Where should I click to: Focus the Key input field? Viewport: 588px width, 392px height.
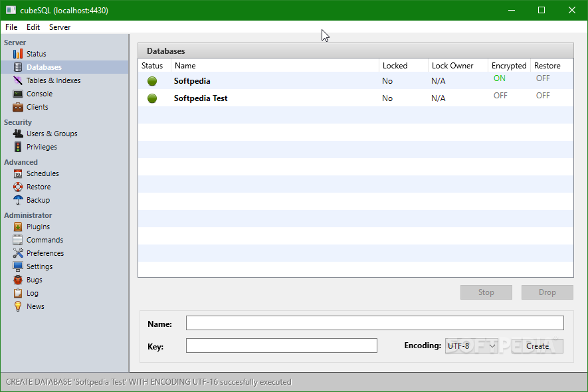[x=281, y=345]
